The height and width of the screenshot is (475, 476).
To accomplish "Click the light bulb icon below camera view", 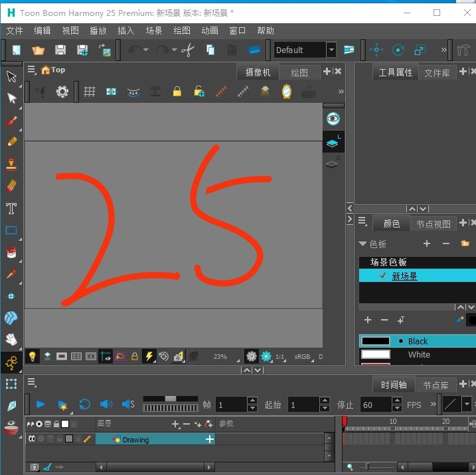I will (32, 356).
